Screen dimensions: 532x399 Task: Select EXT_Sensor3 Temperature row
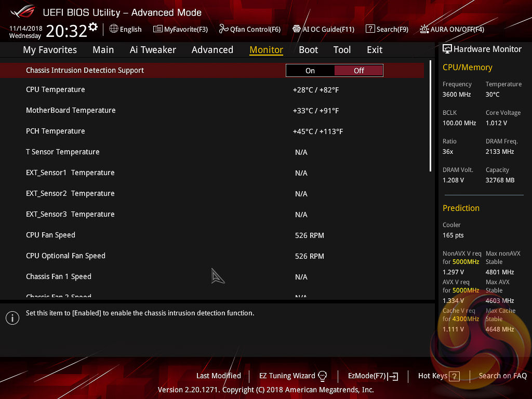212,214
